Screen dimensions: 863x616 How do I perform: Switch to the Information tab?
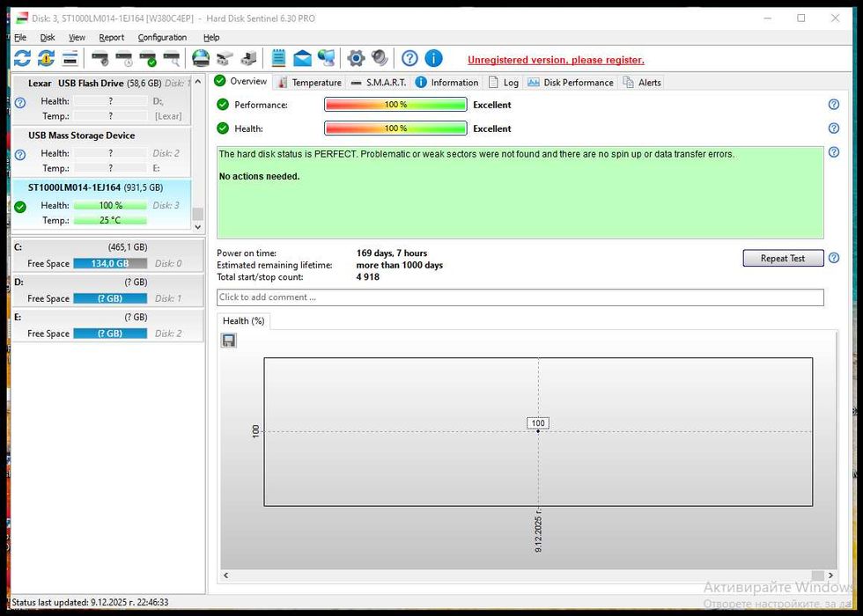click(x=446, y=83)
